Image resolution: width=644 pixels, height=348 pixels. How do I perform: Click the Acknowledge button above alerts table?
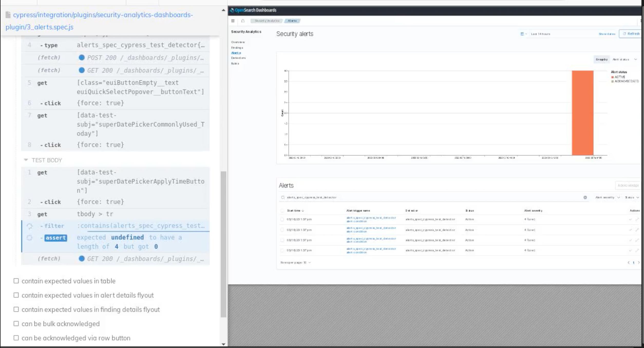(628, 185)
